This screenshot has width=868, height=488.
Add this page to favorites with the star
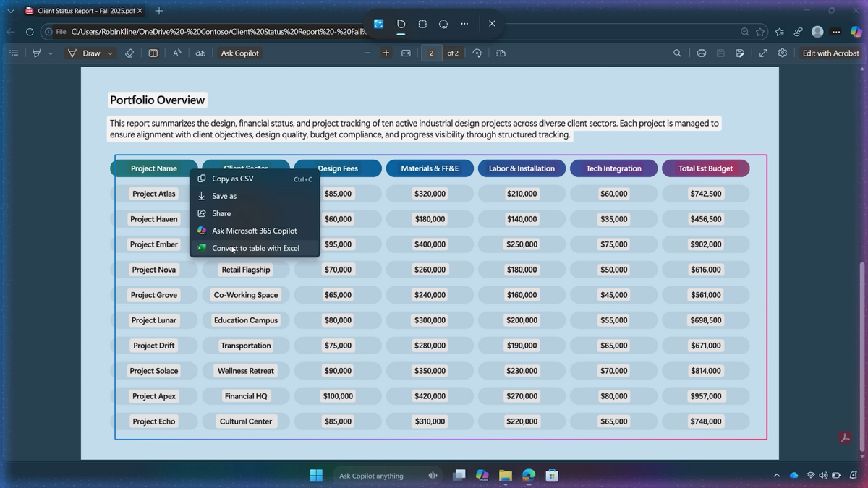pos(759,32)
